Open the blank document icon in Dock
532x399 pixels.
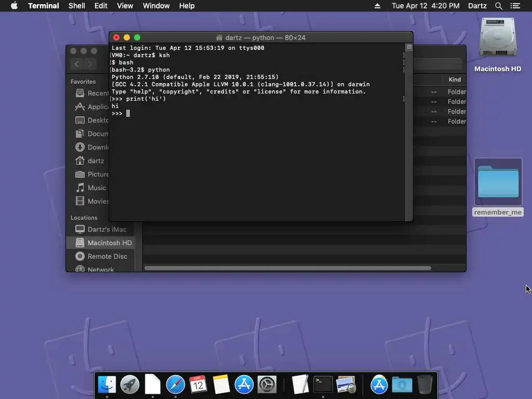coord(153,385)
